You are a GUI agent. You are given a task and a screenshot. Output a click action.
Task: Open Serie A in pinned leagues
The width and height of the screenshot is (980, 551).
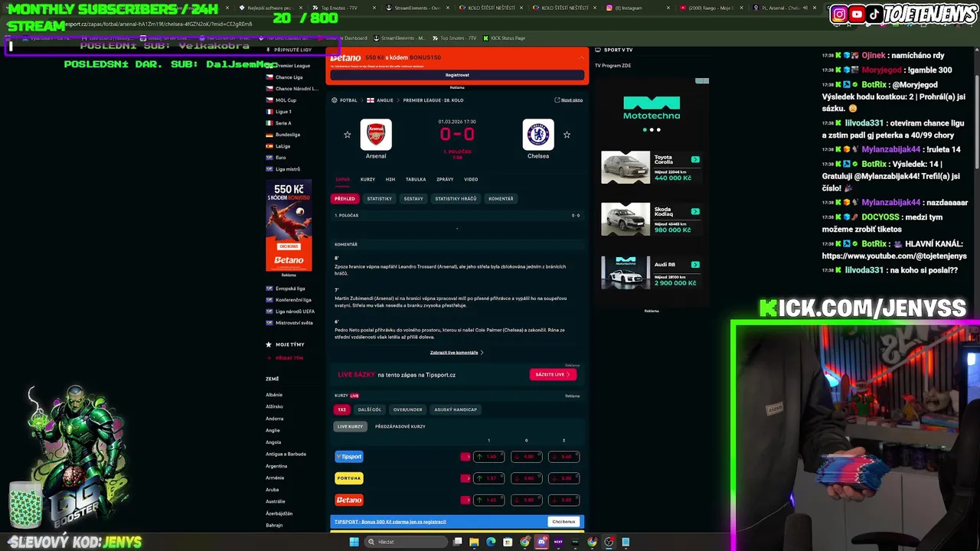(283, 123)
